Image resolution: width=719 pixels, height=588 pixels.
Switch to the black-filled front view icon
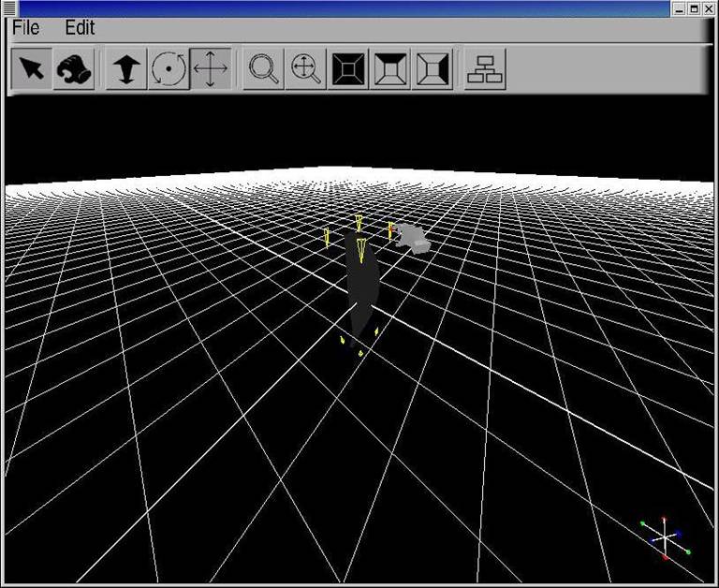[x=348, y=68]
